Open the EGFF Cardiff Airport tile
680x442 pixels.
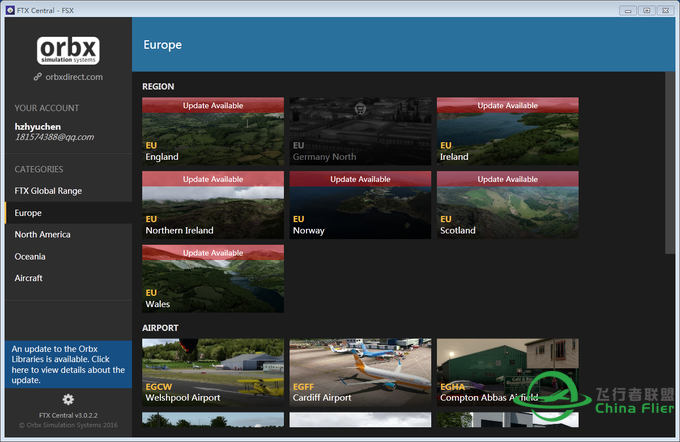[360, 372]
